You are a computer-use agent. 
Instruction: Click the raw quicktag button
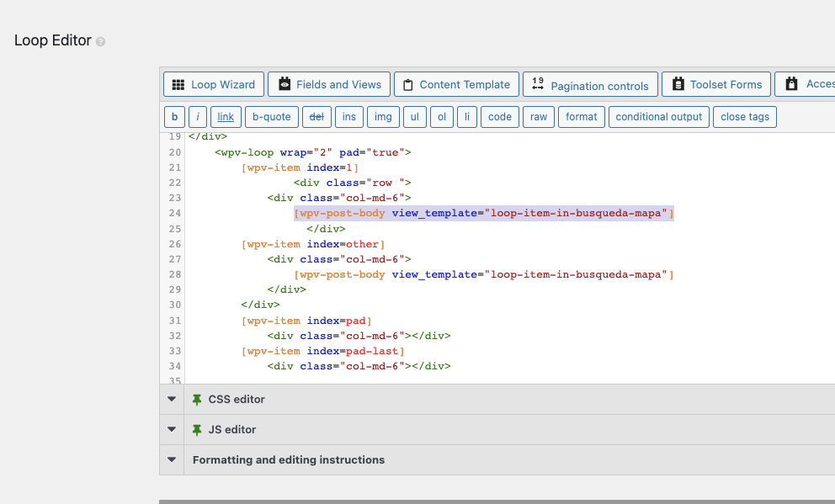point(539,117)
